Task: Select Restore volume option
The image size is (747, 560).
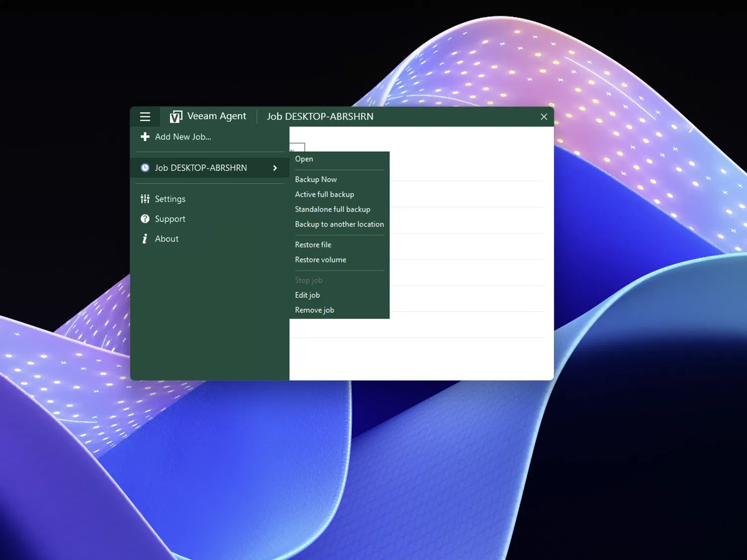Action: coord(320,259)
